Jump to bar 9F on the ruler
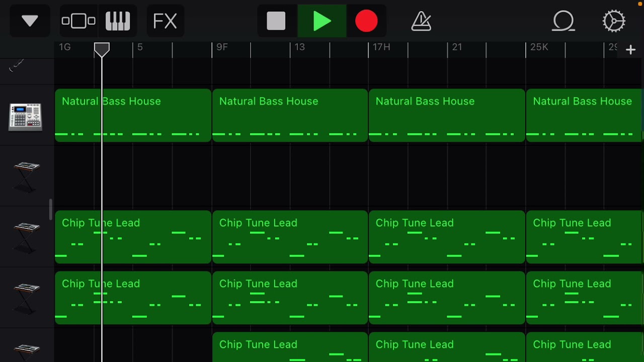Viewport: 644px width, 362px height. tap(222, 47)
